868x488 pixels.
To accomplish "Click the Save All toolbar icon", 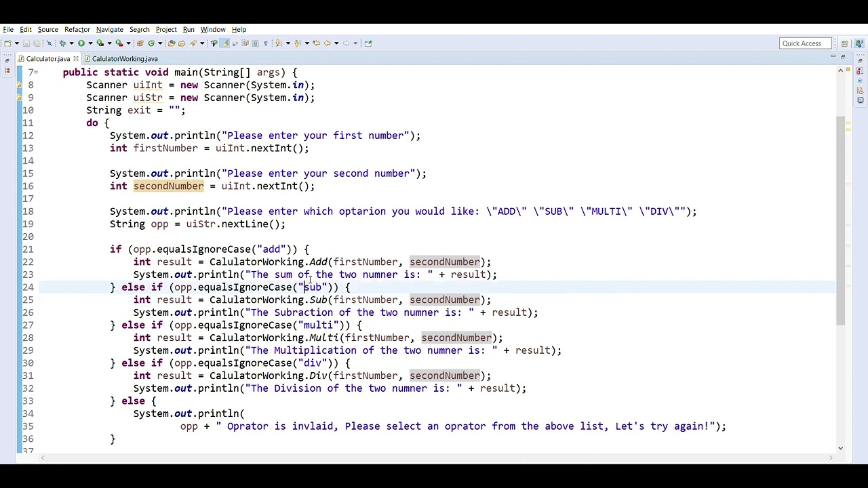I will coord(36,43).
